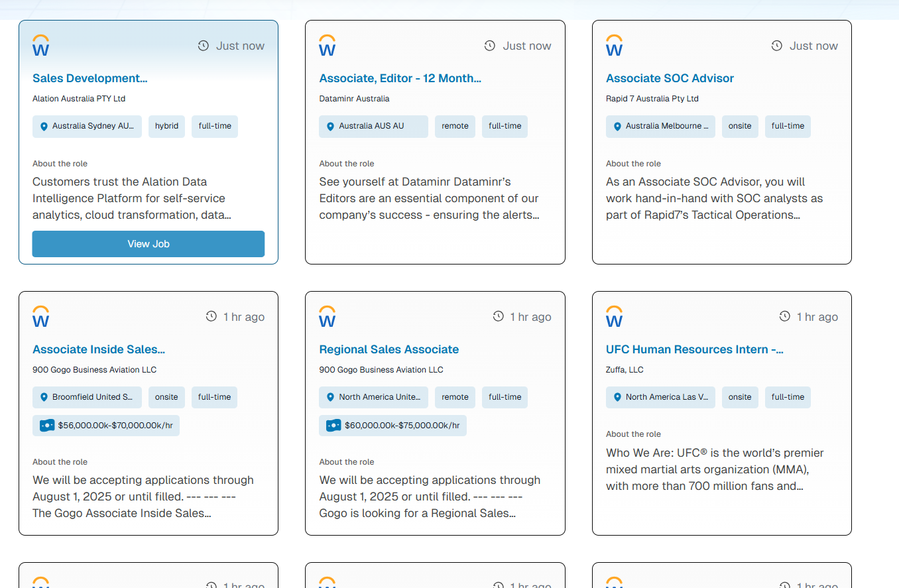Open Associate, Editor - 12 Month job link
Image resolution: width=899 pixels, height=588 pixels.
click(x=400, y=78)
